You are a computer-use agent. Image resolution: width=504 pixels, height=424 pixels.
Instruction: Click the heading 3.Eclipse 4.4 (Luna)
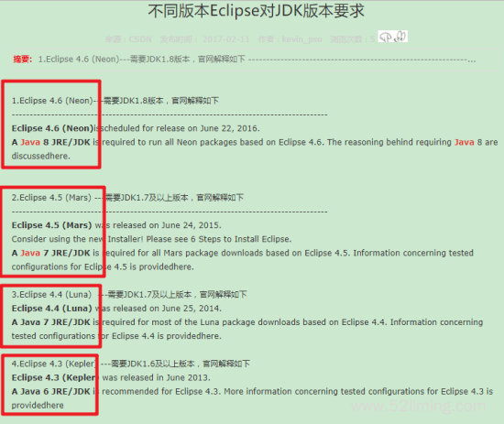point(51,294)
